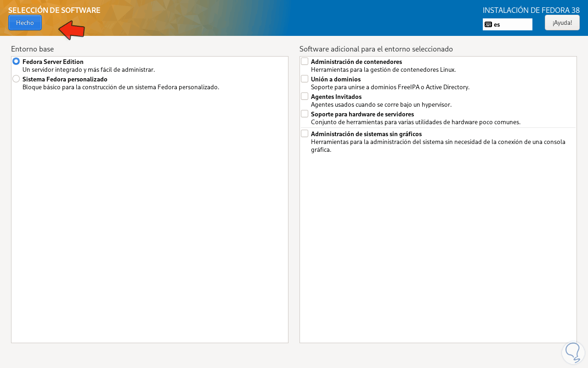Click the keyboard layout icon

pos(488,24)
